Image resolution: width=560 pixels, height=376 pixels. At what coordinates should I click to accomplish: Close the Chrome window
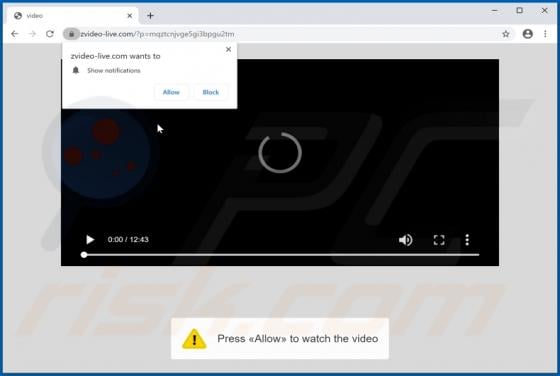pos(544,11)
